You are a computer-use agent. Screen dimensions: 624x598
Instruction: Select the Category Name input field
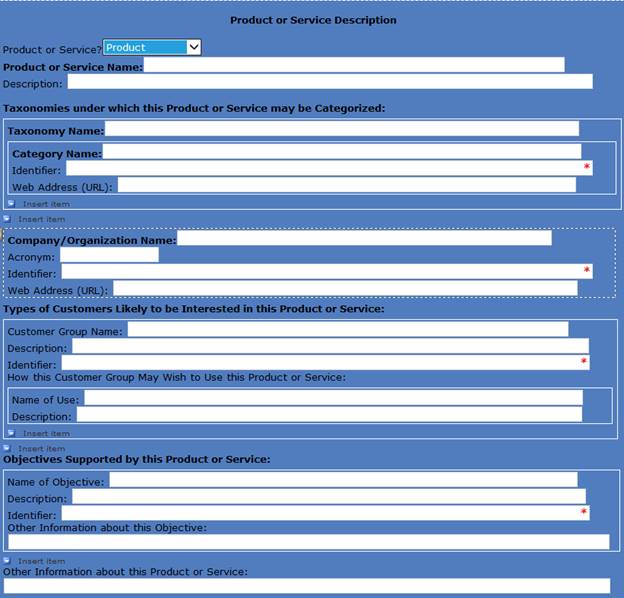coord(341,153)
